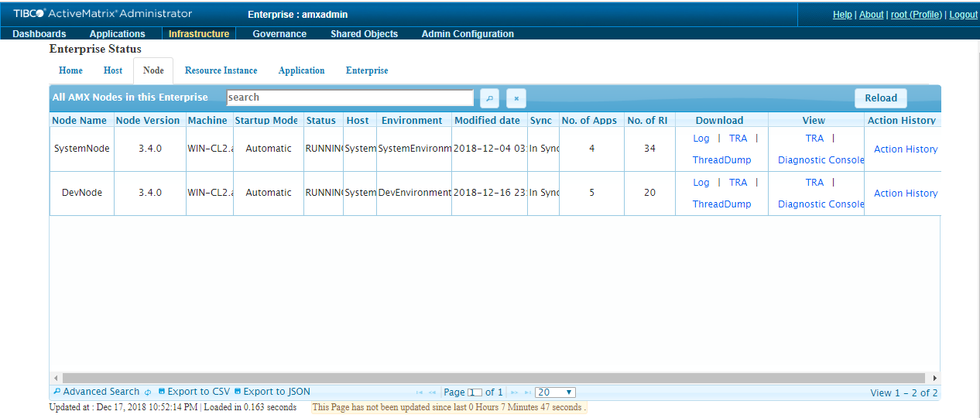Go to previous page with pager icon
The height and width of the screenshot is (418, 980).
pos(433,392)
